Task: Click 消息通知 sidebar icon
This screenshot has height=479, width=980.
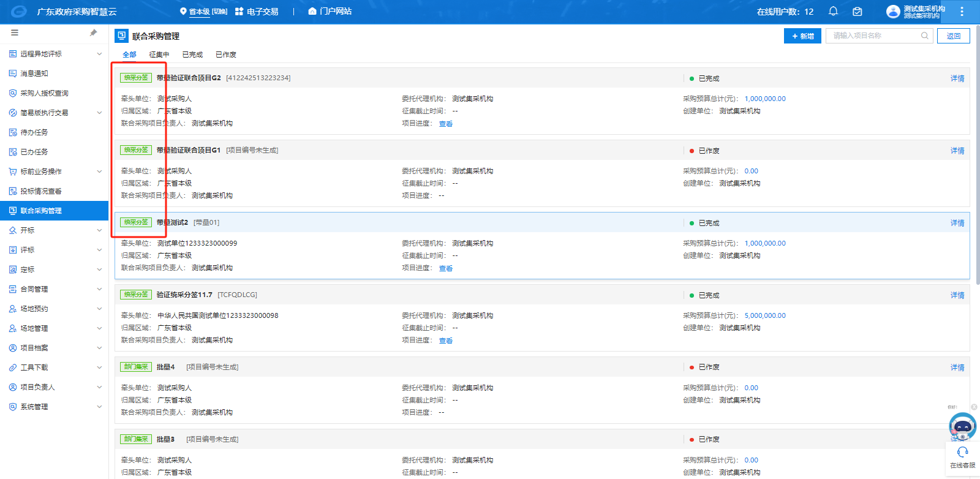Action: click(13, 74)
